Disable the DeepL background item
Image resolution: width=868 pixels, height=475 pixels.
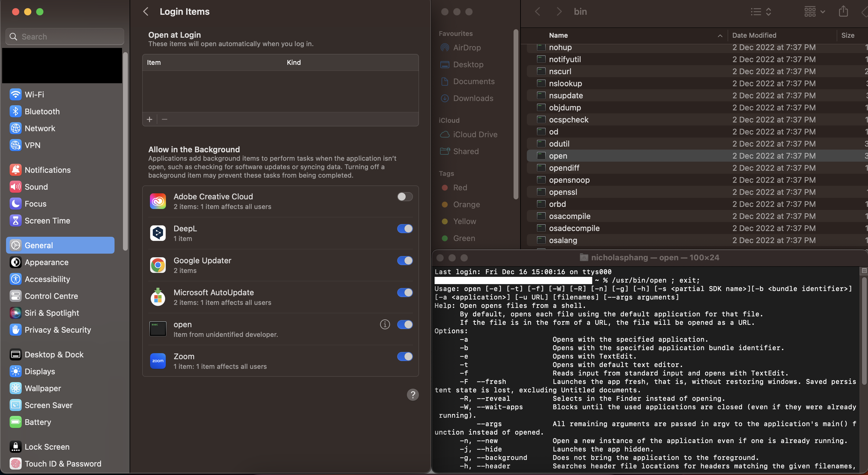(x=405, y=229)
